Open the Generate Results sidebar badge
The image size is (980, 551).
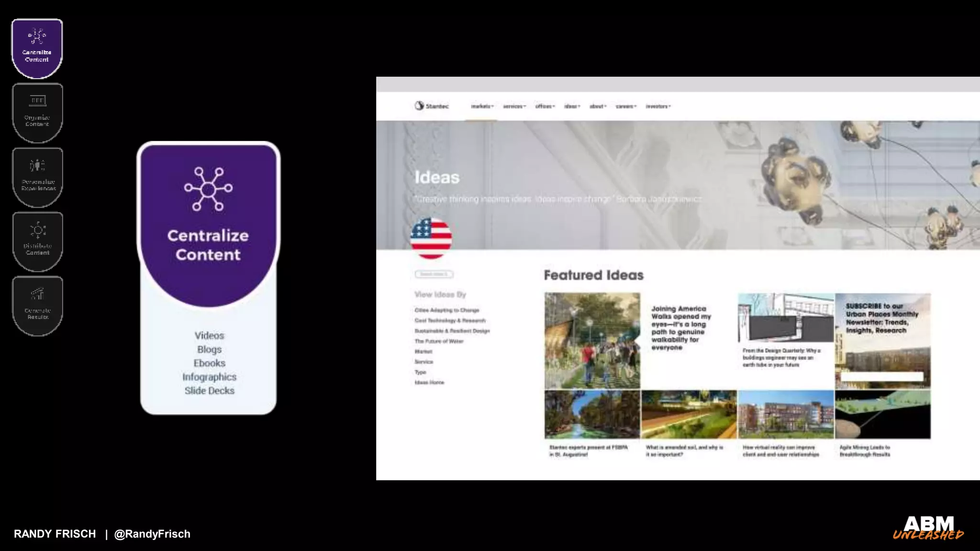(x=37, y=306)
